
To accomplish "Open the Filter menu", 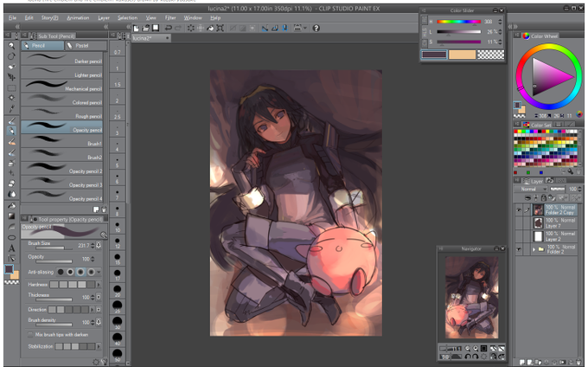I will click(x=170, y=17).
